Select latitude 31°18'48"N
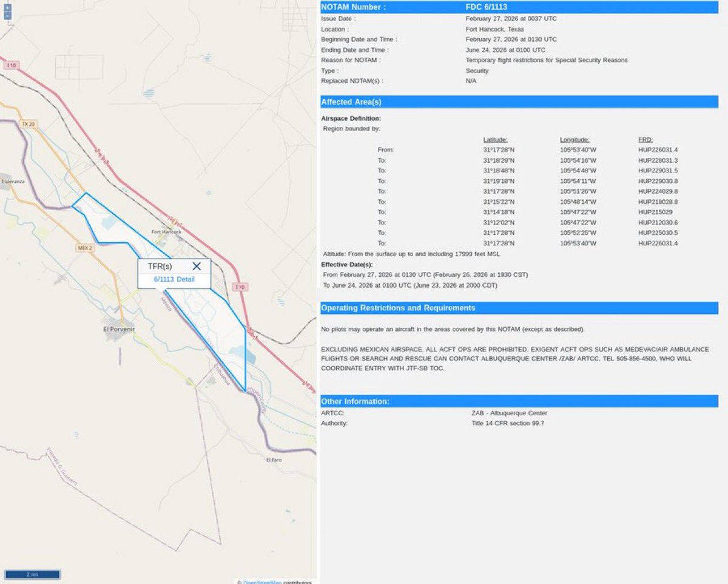728x584 pixels. point(499,171)
